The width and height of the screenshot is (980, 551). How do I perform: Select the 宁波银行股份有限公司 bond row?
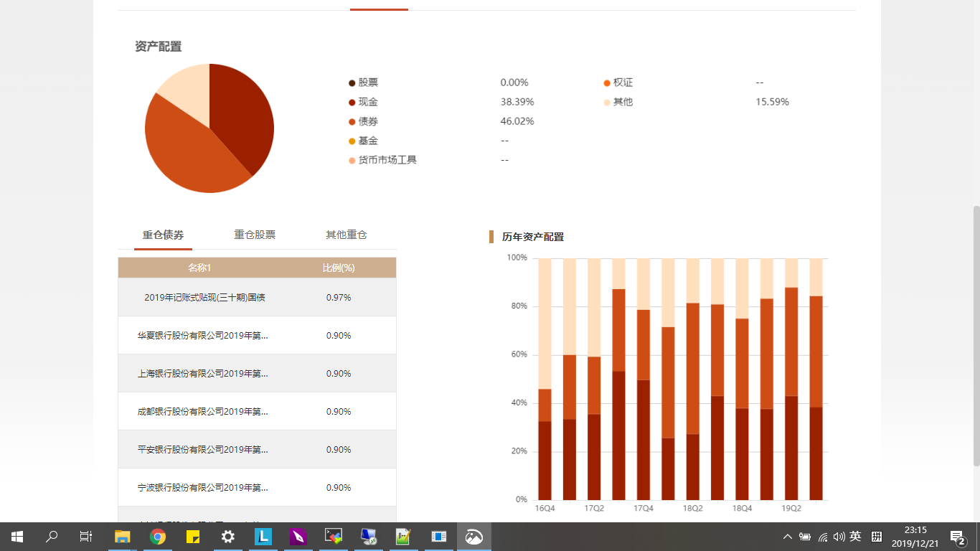[257, 487]
